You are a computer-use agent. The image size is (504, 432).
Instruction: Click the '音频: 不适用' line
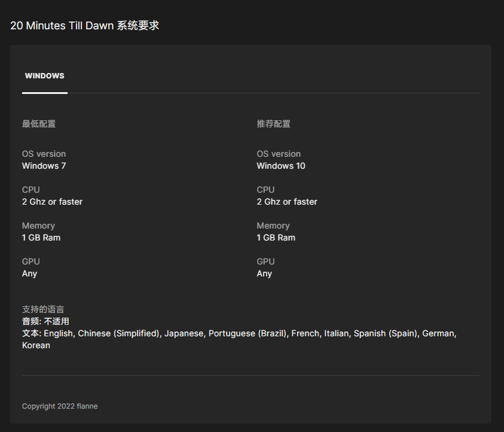45,321
